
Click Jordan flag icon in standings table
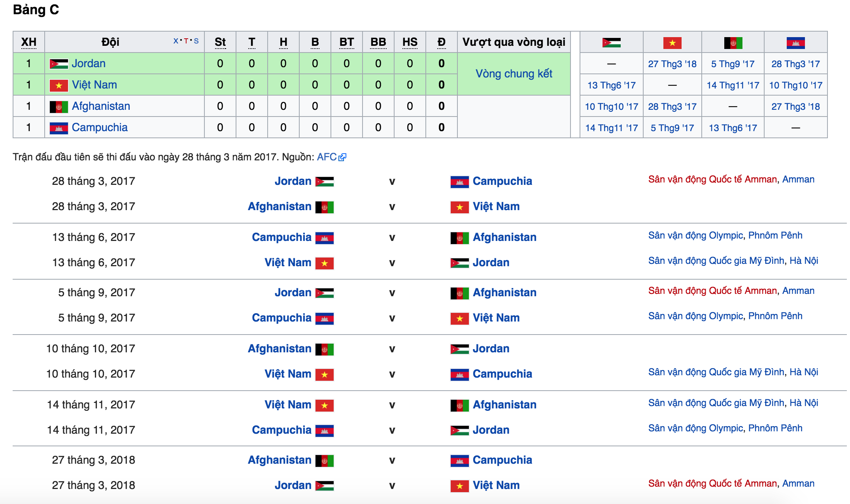point(59,64)
